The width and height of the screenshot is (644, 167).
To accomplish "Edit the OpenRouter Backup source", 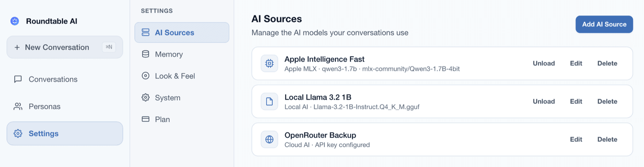I will click(x=576, y=139).
